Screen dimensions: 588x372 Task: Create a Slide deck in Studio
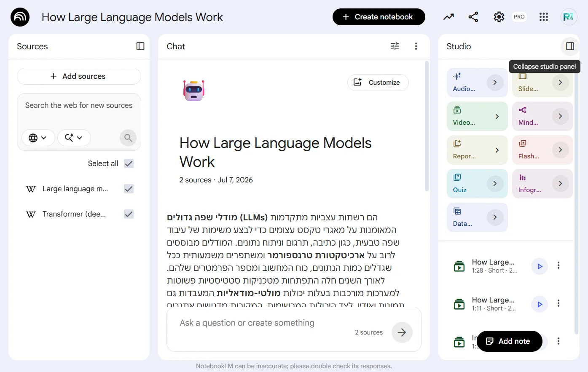[542, 83]
